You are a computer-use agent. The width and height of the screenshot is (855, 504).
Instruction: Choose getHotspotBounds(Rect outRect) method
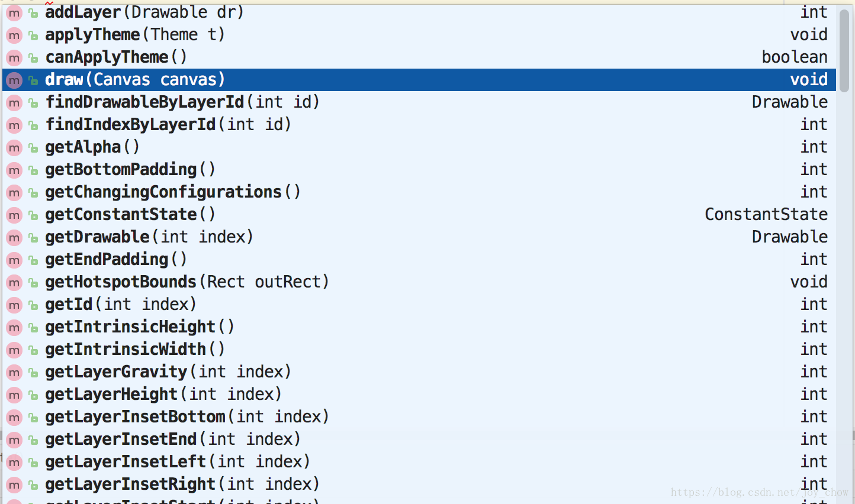click(x=419, y=282)
